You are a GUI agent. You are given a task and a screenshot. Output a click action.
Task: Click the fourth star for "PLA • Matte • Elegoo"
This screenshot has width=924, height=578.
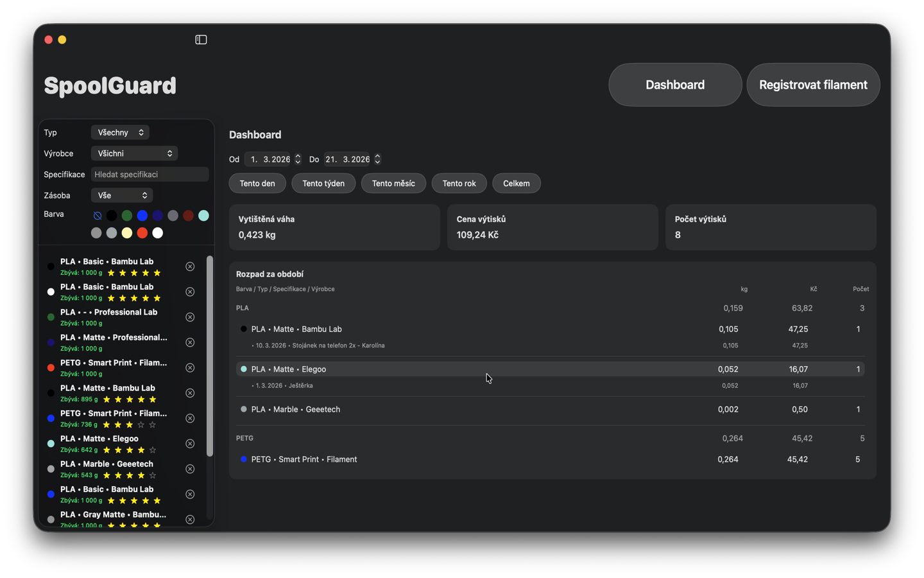[x=142, y=450]
